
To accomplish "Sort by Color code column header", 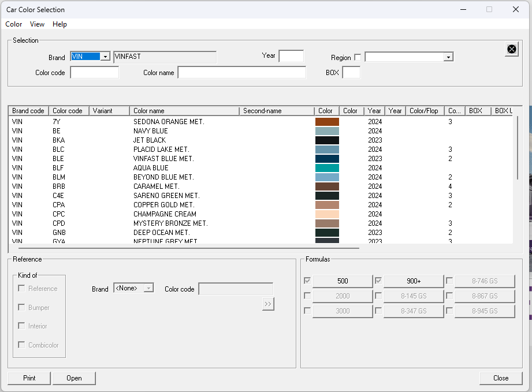I will [68, 111].
